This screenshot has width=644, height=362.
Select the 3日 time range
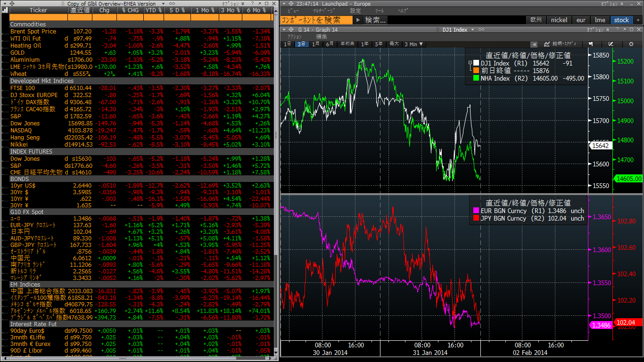pyautogui.click(x=301, y=44)
